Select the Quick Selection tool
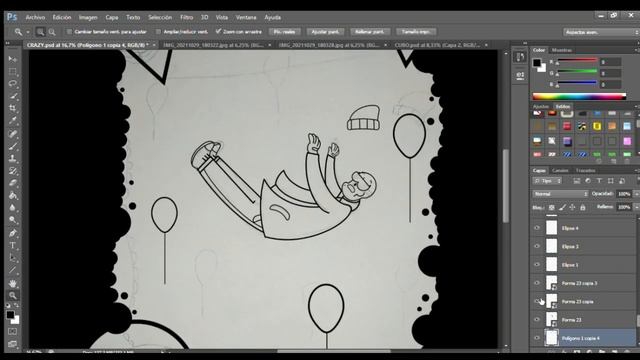Screen dimensions: 640x360 click(13, 96)
